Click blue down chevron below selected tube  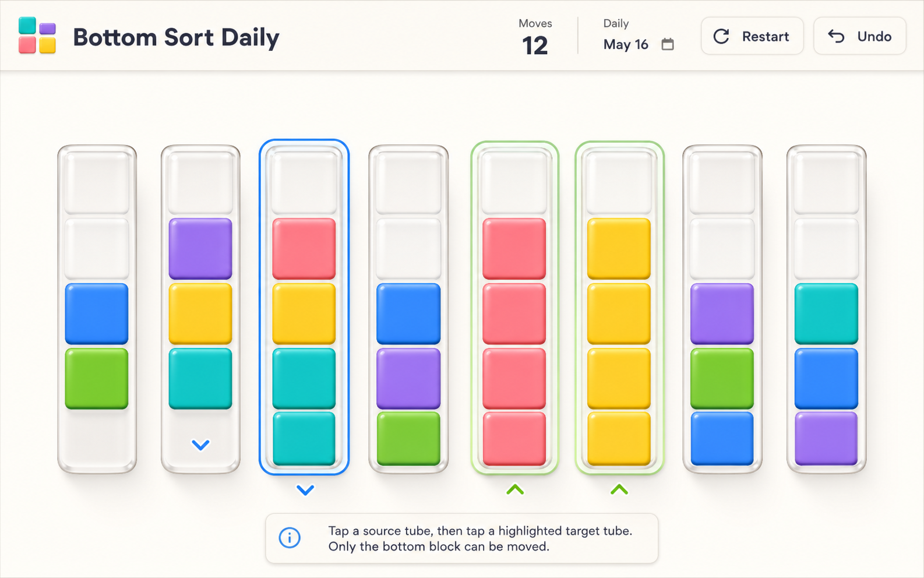[x=305, y=490]
